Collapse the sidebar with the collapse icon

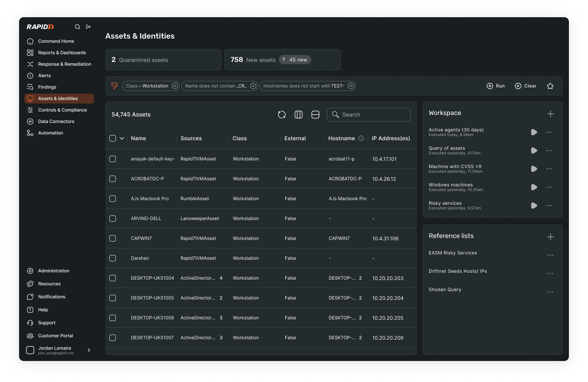click(88, 27)
